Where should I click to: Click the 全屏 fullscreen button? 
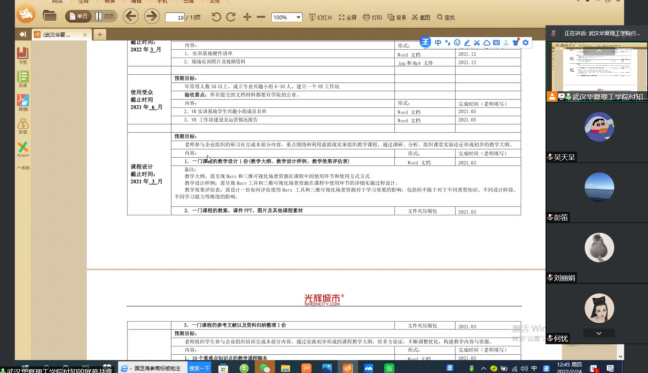point(348,17)
